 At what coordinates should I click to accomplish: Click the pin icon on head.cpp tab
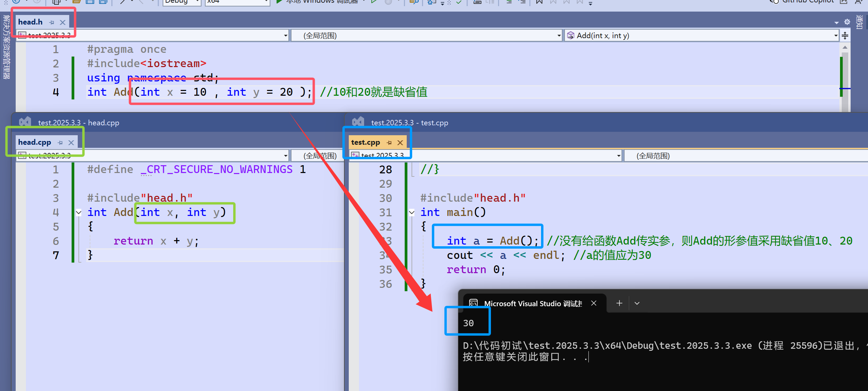click(60, 143)
